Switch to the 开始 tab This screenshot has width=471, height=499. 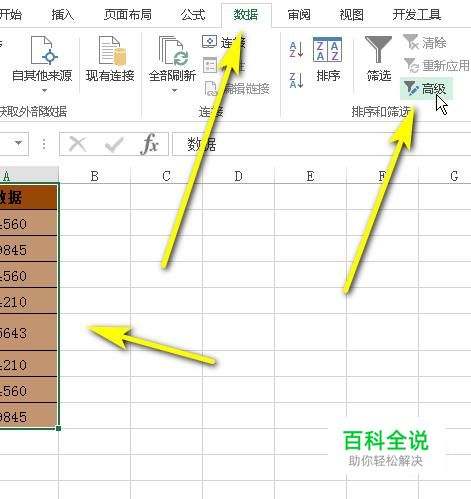11,15
